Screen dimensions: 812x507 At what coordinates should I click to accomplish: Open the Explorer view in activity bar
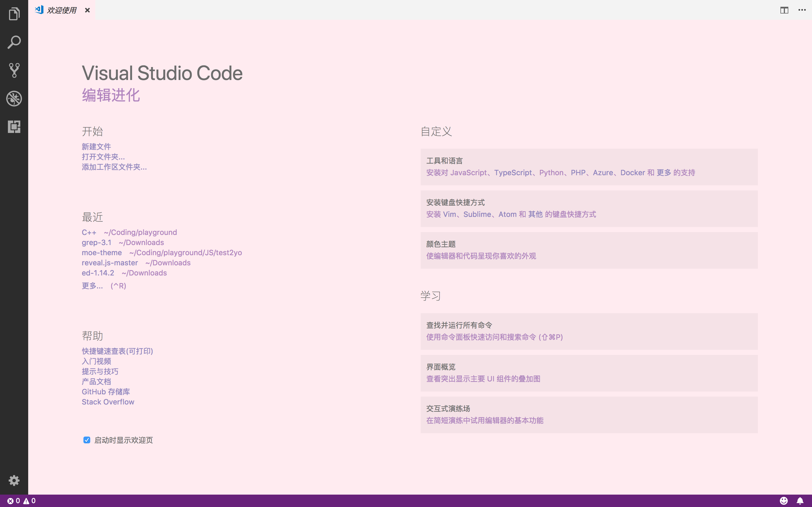[x=14, y=14]
